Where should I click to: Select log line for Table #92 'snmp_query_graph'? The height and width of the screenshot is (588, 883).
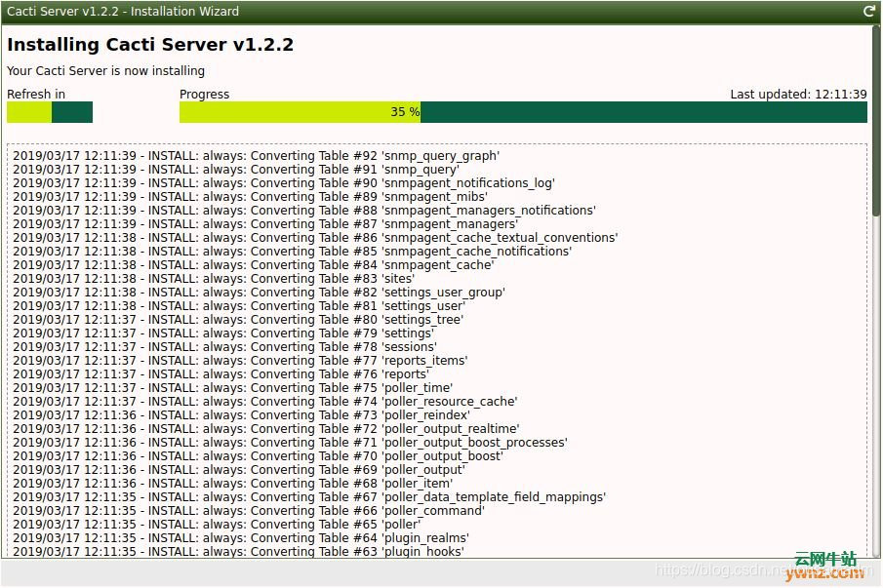[x=257, y=156]
